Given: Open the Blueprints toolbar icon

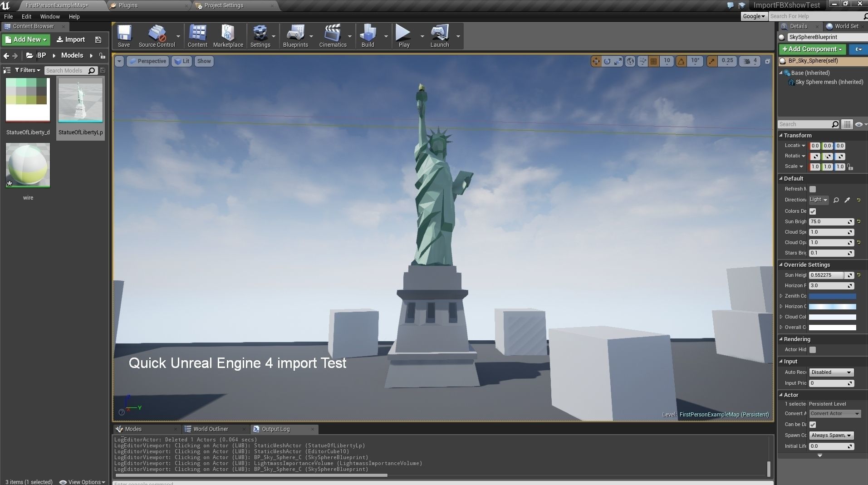Looking at the screenshot, I should click(x=295, y=36).
